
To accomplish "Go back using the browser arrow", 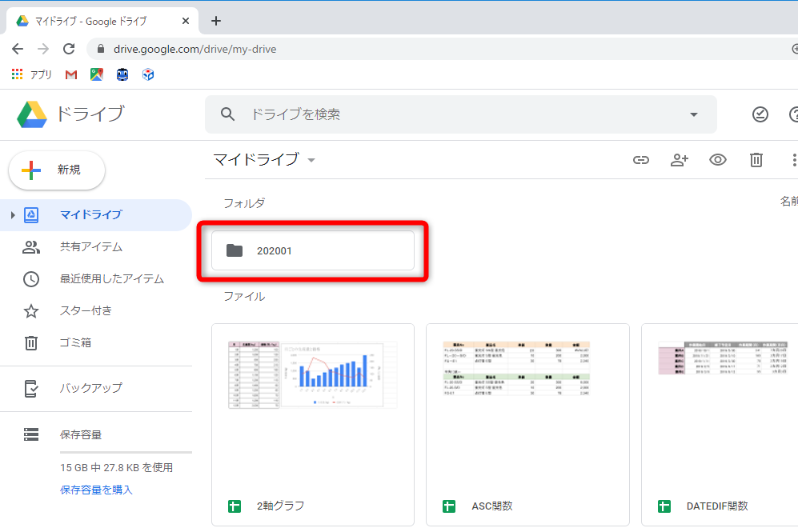I will tap(18, 48).
